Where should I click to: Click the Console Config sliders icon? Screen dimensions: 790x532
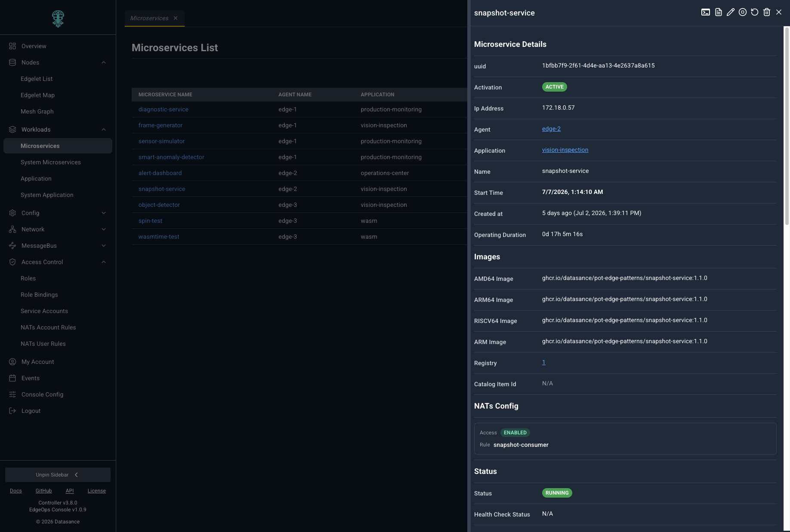[12, 394]
